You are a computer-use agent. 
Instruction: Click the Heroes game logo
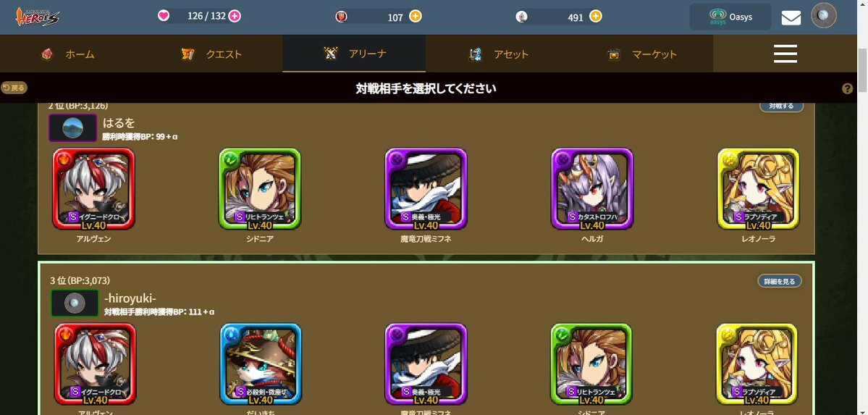[38, 17]
